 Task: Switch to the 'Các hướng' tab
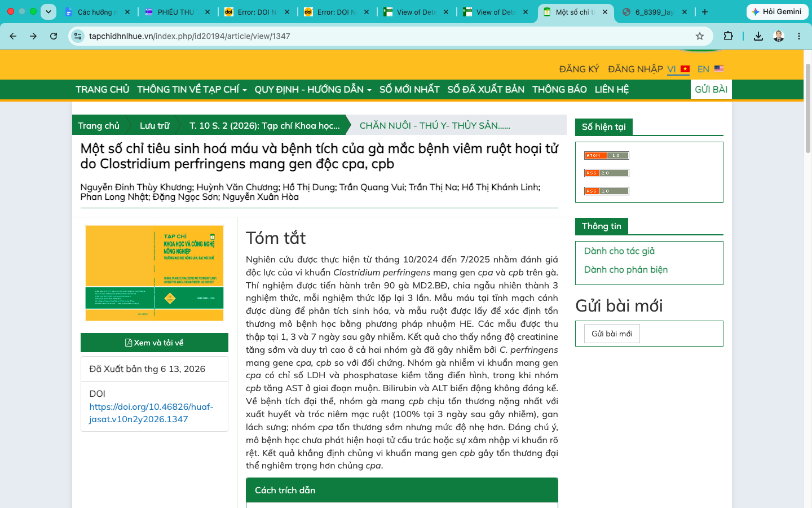pos(96,12)
